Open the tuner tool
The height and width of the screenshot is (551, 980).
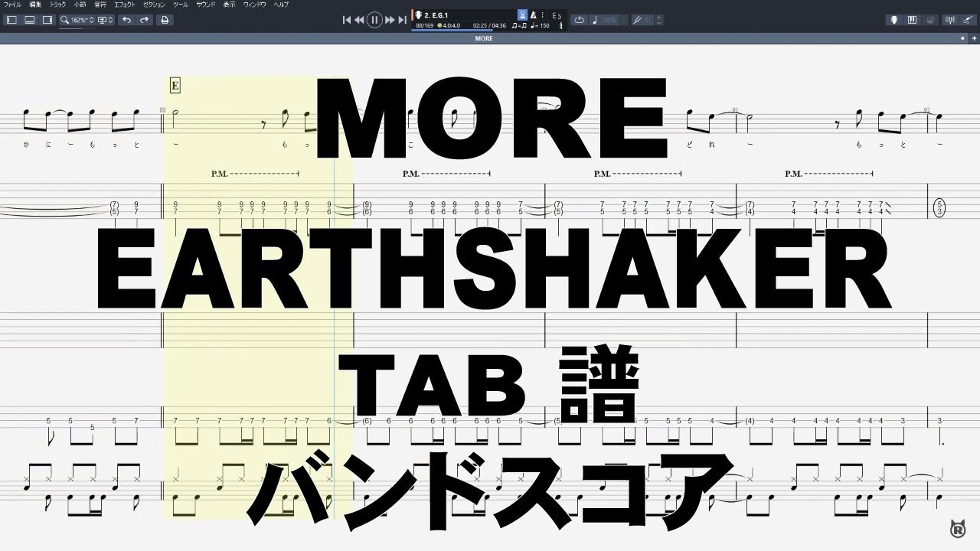pos(949,19)
